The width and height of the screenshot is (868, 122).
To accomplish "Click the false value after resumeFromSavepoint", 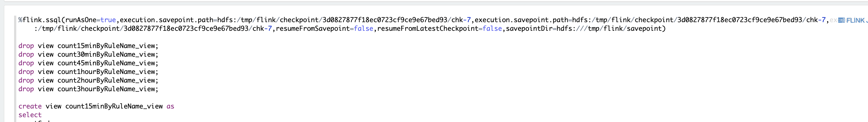I will (363, 29).
